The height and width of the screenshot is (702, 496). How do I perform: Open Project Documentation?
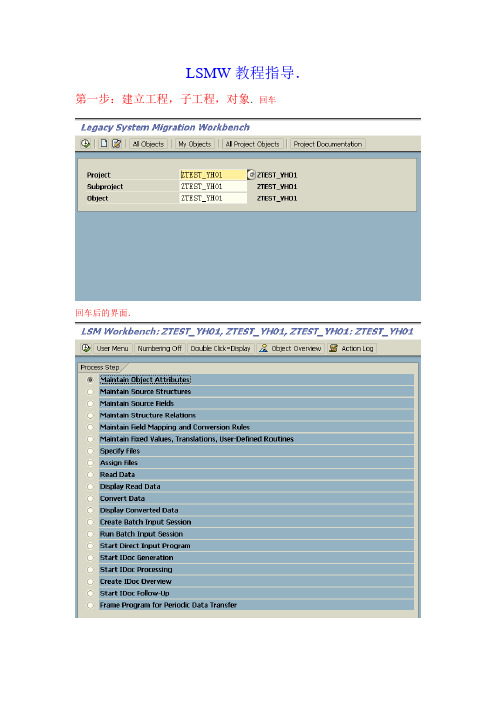click(328, 144)
